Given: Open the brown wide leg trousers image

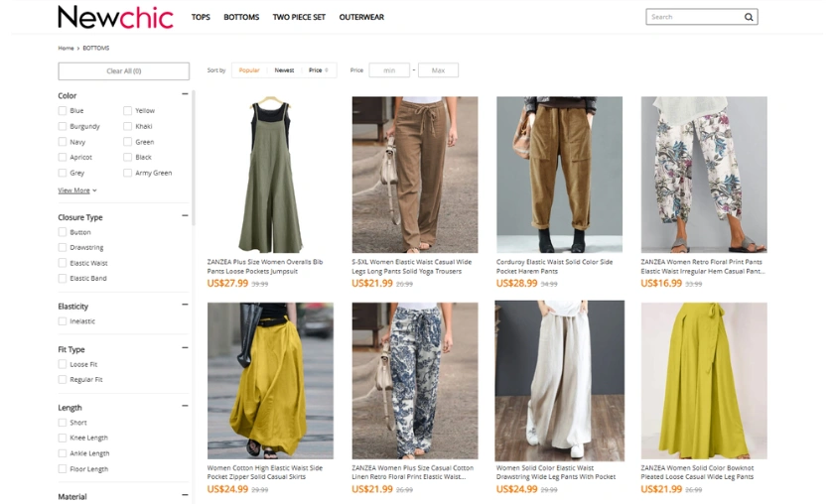Looking at the screenshot, I should 415,175.
